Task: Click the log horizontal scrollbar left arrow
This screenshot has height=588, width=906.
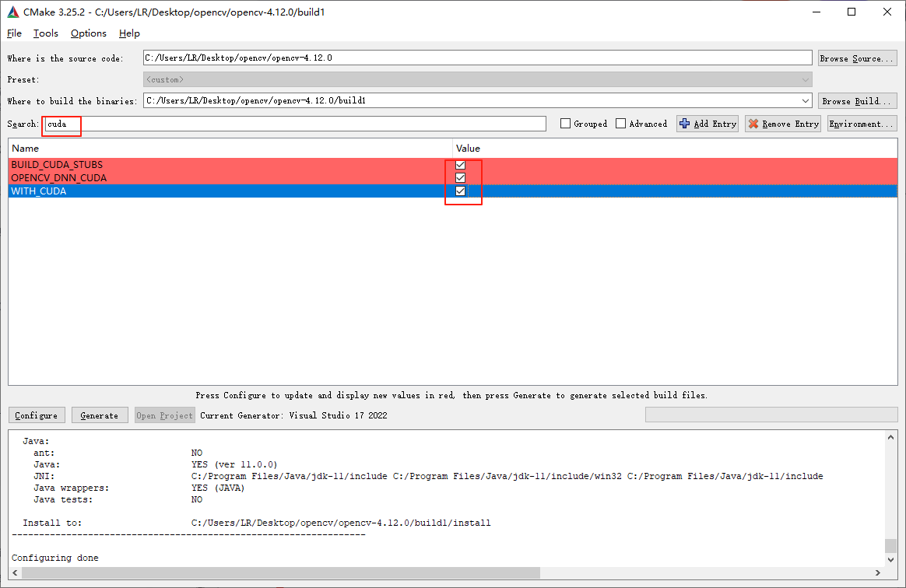Action: pos(15,572)
